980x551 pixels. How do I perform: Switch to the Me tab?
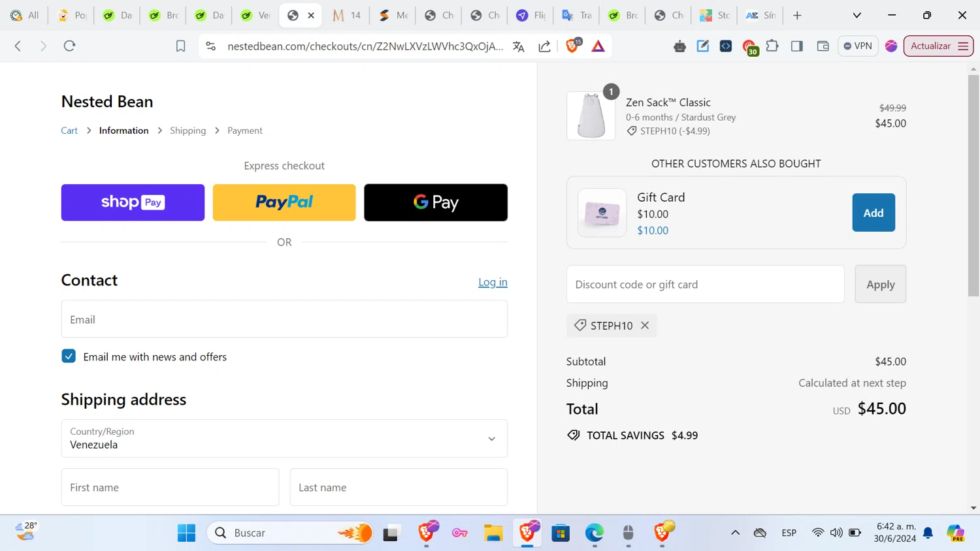pyautogui.click(x=393, y=15)
